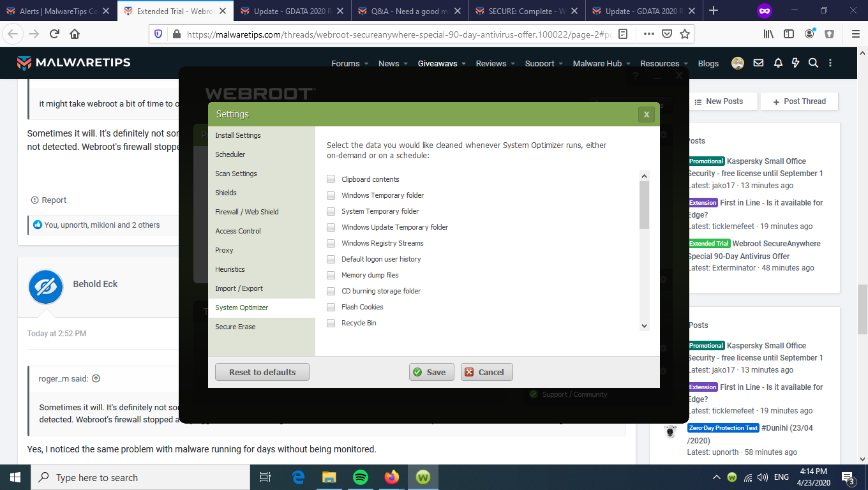
Task: Enable CD burning storage folder cleaning
Action: pyautogui.click(x=331, y=291)
